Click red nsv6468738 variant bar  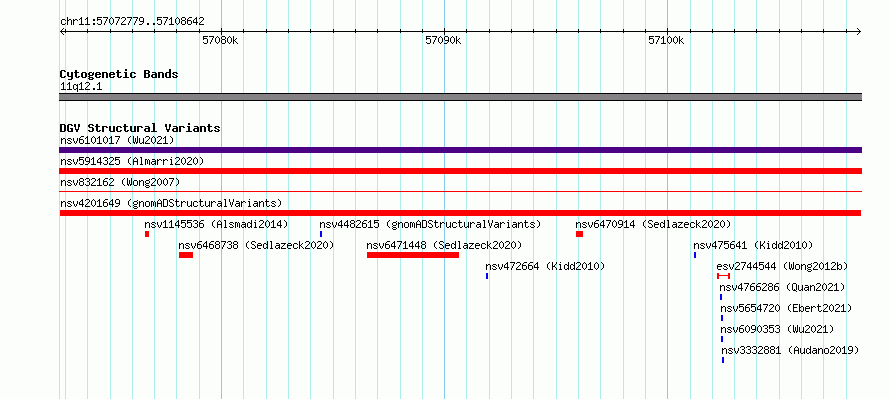pos(186,255)
